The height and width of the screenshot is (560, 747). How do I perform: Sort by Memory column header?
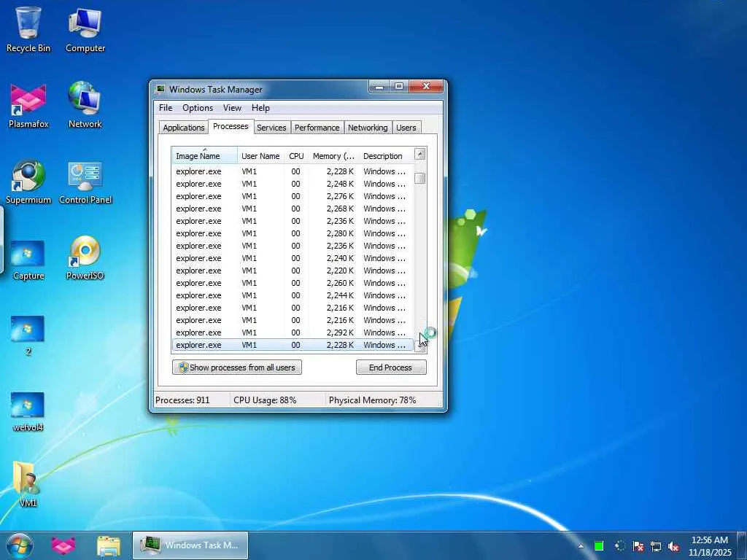coord(333,156)
